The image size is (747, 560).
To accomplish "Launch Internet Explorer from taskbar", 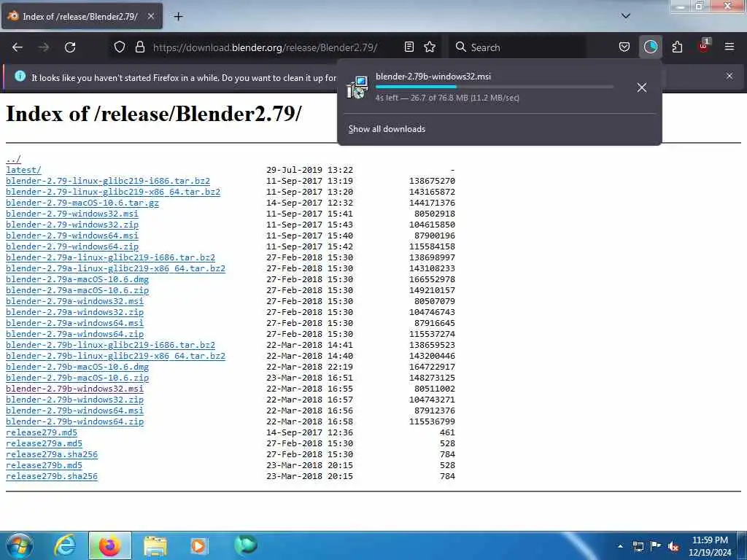I will pos(65,545).
